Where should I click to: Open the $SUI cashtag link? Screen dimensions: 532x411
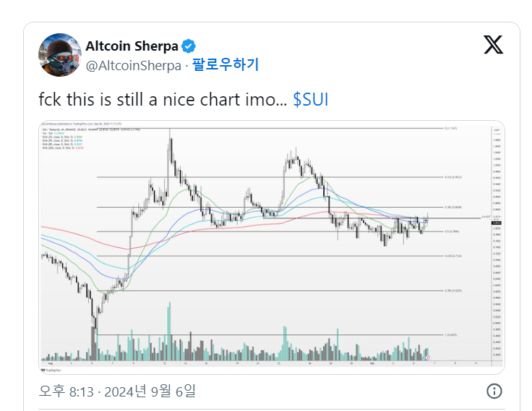pyautogui.click(x=311, y=100)
